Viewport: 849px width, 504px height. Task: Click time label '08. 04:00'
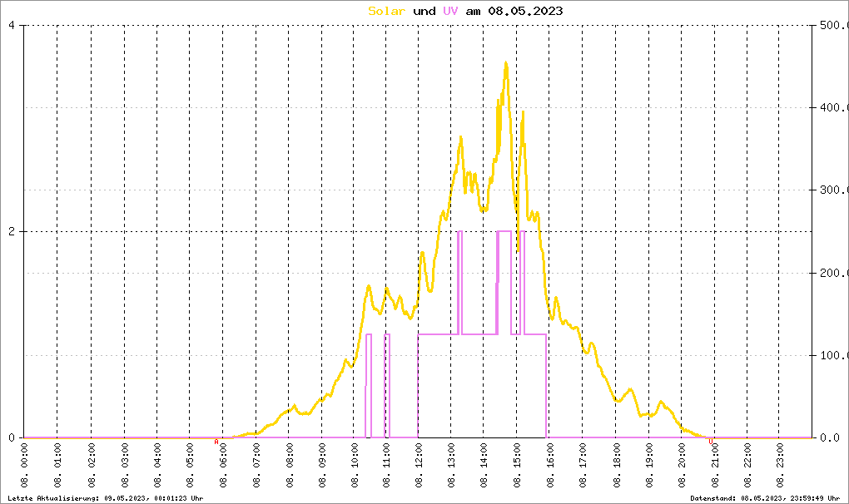coord(157,466)
